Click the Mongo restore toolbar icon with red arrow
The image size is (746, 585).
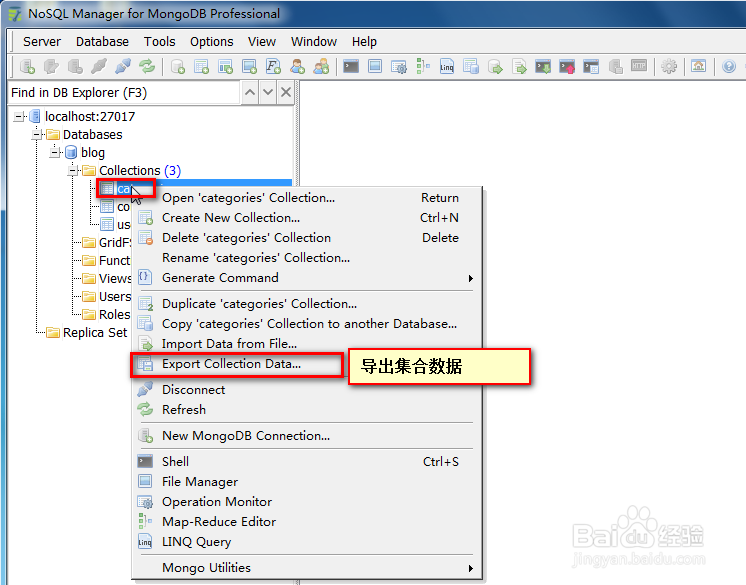[x=567, y=66]
